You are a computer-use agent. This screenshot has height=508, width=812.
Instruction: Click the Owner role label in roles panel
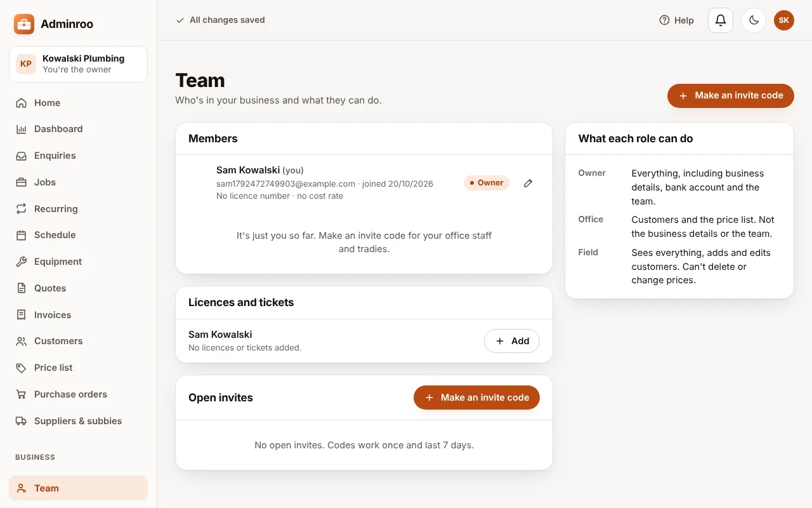pyautogui.click(x=592, y=173)
